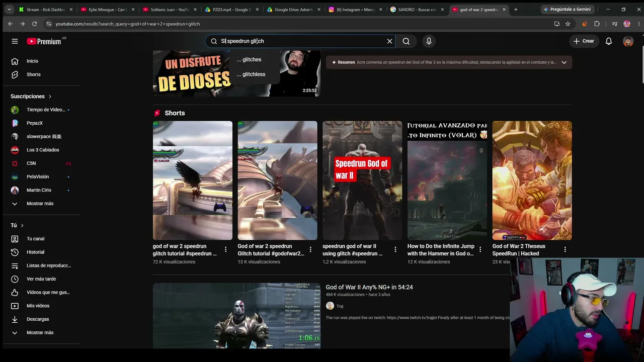This screenshot has height=362, width=644.
Task: Reload the page with the refresh icon
Action: pyautogui.click(x=34, y=24)
